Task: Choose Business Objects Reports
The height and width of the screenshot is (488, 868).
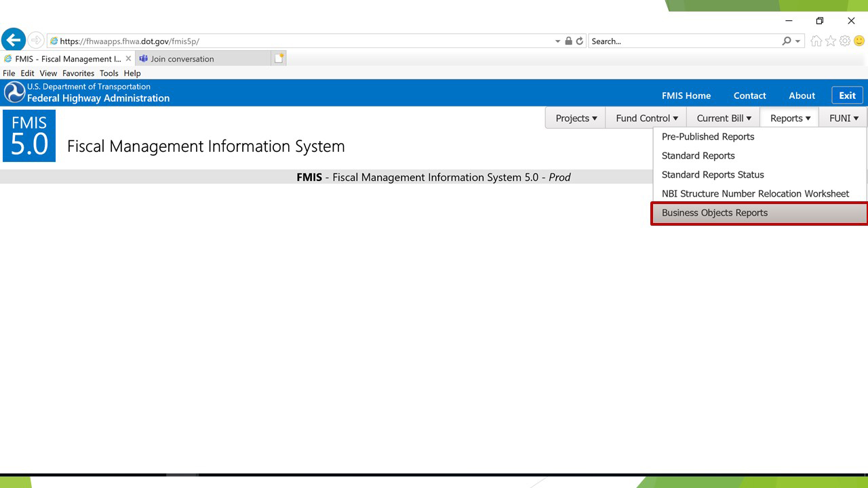Action: (x=759, y=213)
